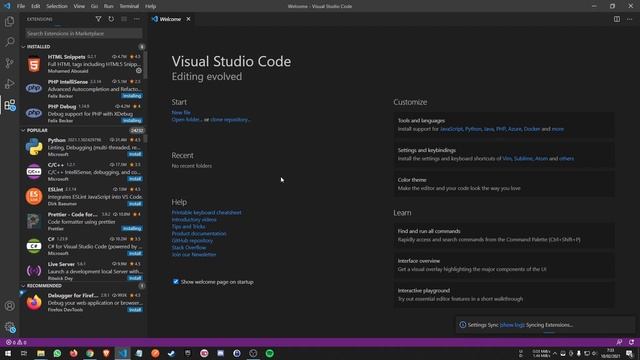Image resolution: width=640 pixels, height=360 pixels.
Task: Click the clone repository link
Action: 230,120
